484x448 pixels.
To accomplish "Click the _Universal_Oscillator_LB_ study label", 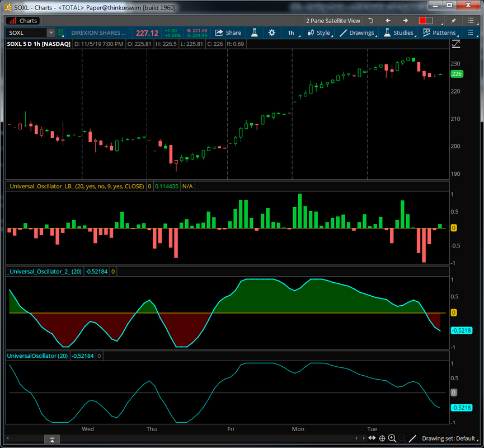I will [76, 186].
